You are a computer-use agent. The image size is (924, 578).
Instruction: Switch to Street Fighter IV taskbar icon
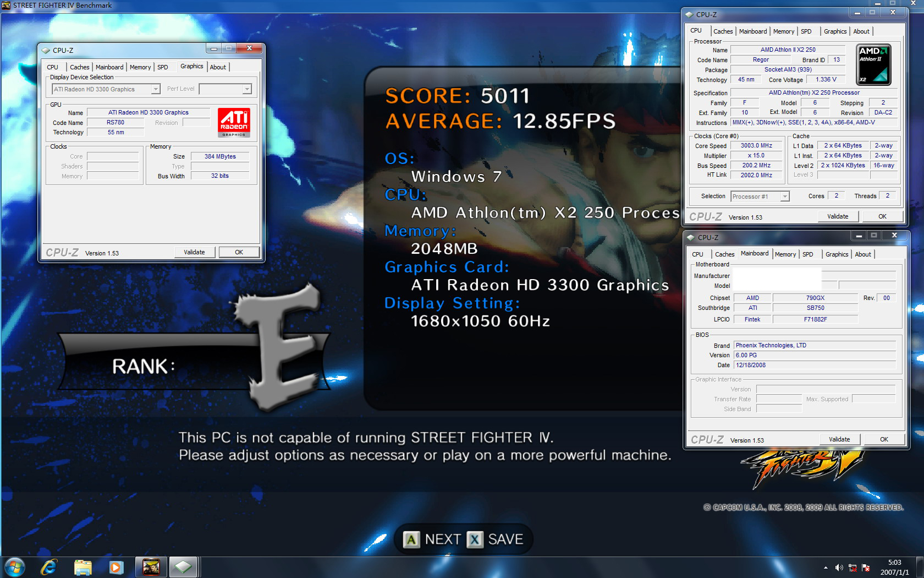[x=151, y=567]
